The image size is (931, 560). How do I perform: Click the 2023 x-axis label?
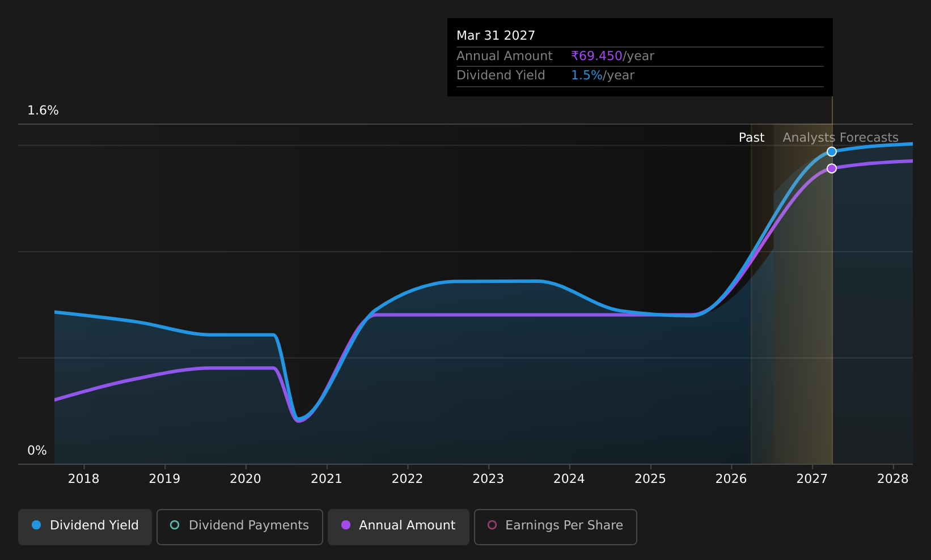coord(488,479)
